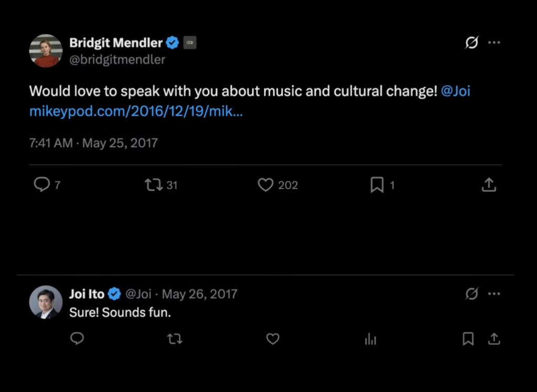Open the mikeypod.com link

click(x=136, y=111)
